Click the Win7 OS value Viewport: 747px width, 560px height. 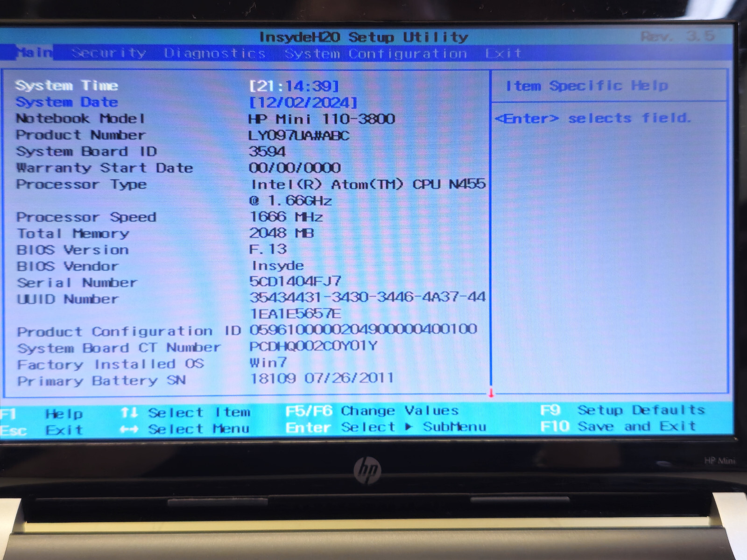point(268,363)
